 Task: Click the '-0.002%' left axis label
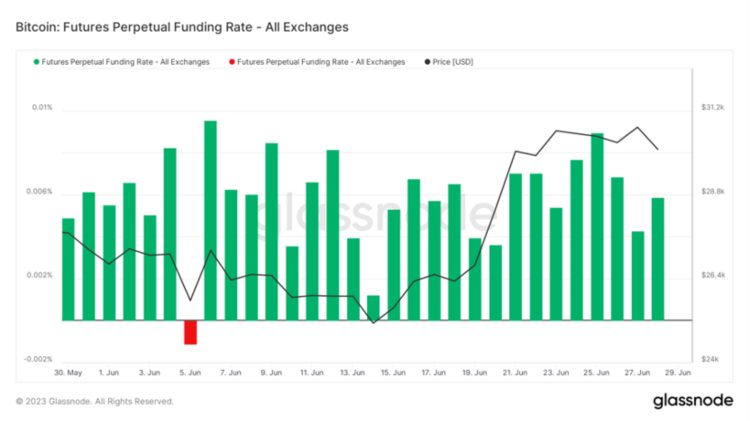click(38, 359)
